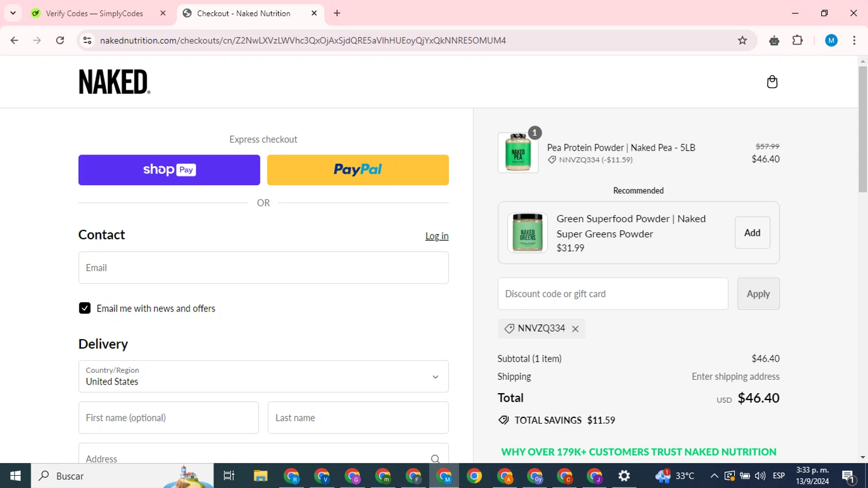Click Enter shipping address text
This screenshot has height=488, width=868.
(x=735, y=376)
